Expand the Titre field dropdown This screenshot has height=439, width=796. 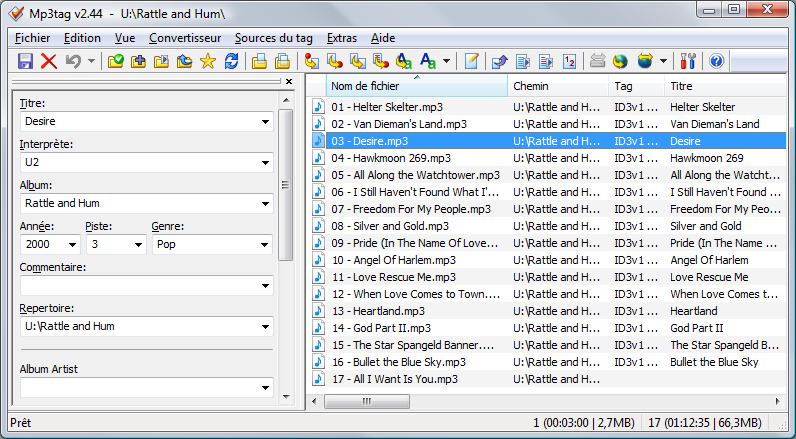pos(265,122)
